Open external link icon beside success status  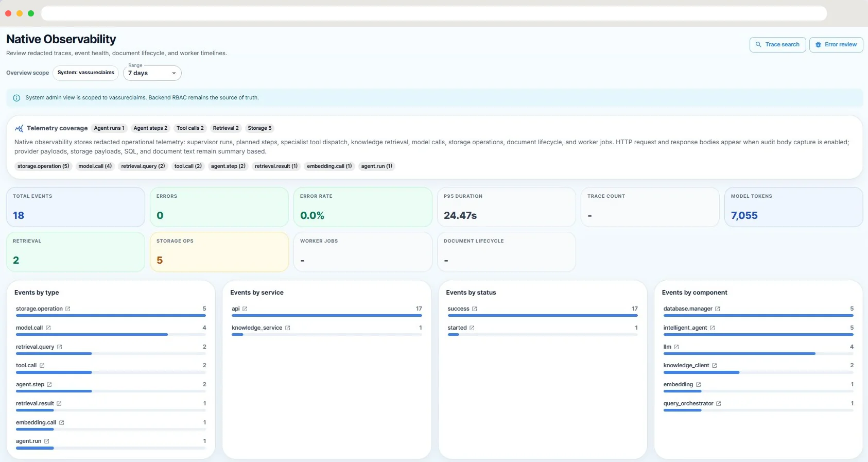[475, 309]
